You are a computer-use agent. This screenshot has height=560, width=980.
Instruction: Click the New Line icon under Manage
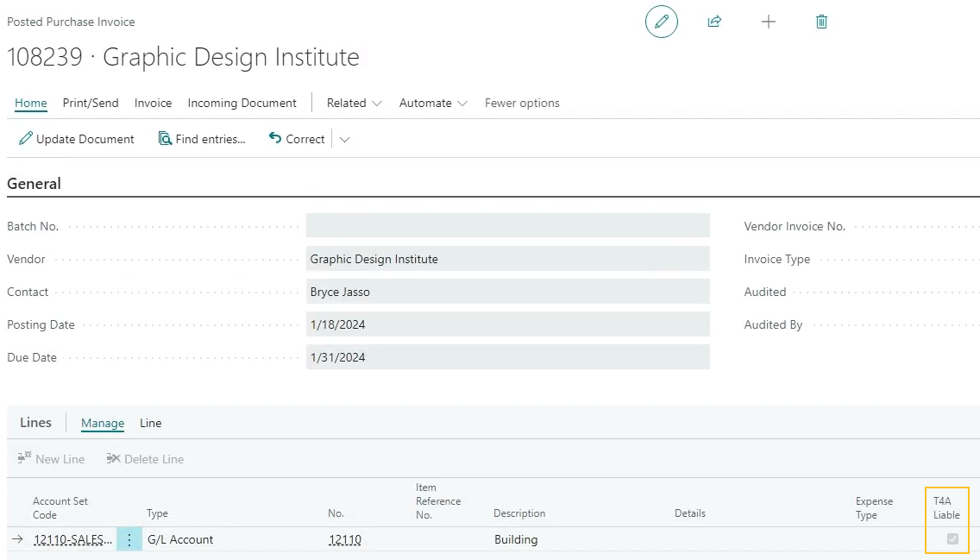[x=50, y=458]
